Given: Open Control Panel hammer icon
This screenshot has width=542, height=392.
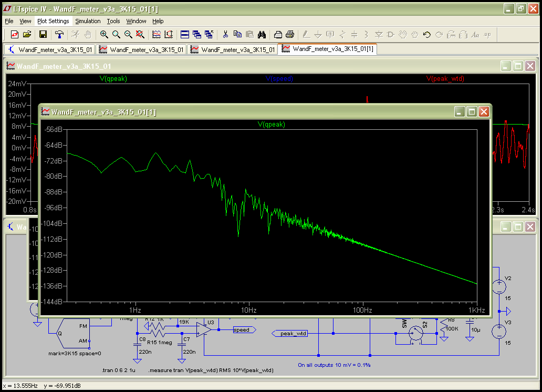Looking at the screenshot, I should (59, 35).
